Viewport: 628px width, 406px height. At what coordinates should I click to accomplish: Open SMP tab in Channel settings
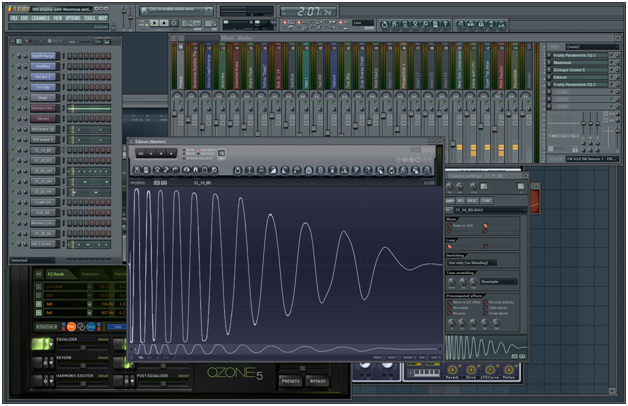coord(450,201)
